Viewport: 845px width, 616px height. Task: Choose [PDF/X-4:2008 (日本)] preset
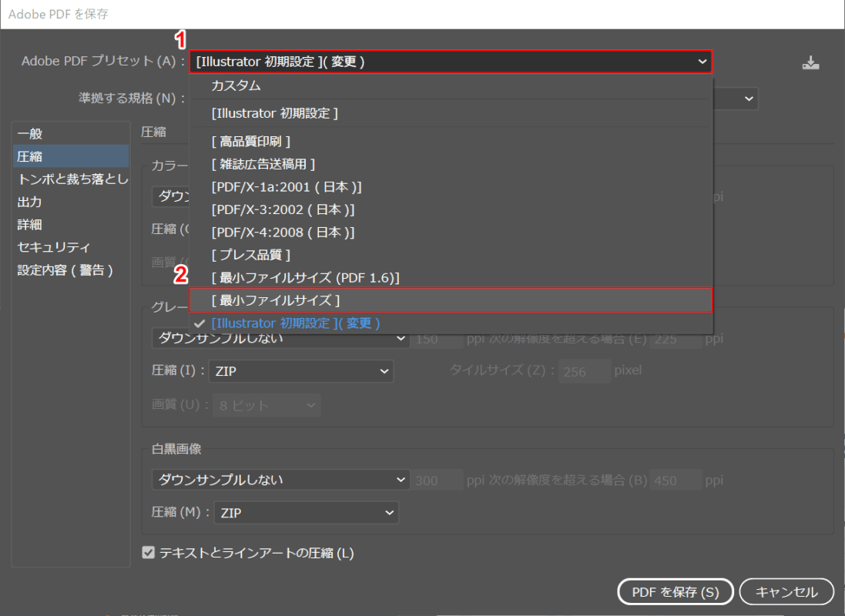451,233
